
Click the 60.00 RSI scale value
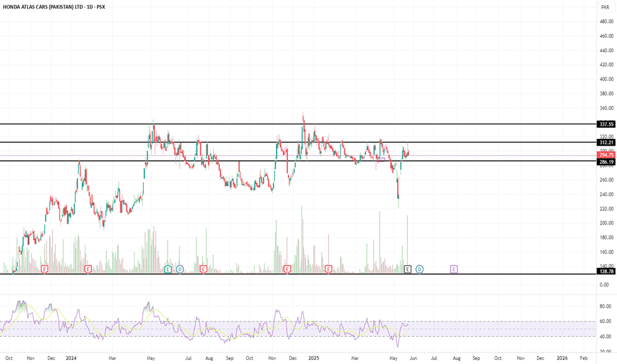pyautogui.click(x=605, y=322)
